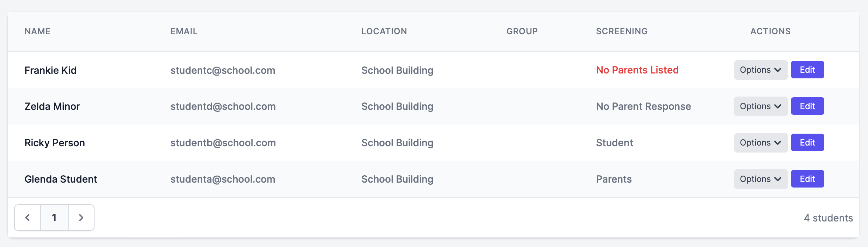
Task: Sort by the SCREENING column header
Action: pos(622,31)
